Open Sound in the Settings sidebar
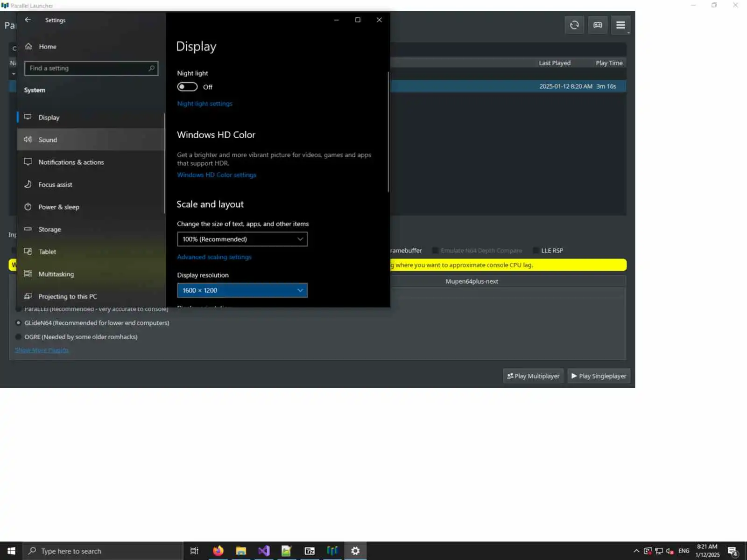 coord(91,140)
